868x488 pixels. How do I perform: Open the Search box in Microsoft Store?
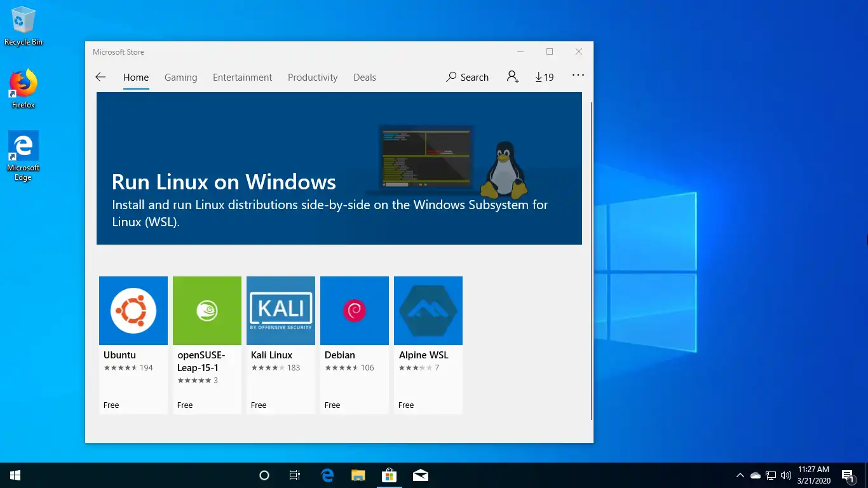[467, 77]
